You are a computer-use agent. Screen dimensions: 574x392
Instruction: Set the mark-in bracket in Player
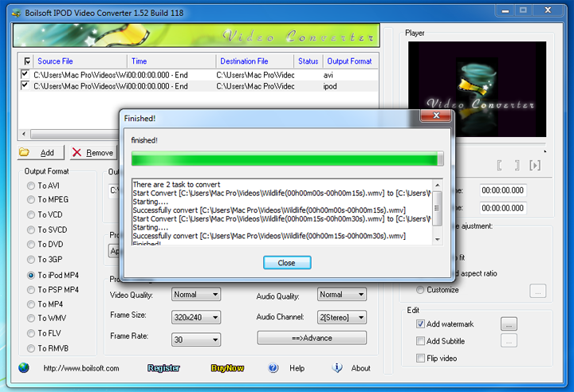499,165
